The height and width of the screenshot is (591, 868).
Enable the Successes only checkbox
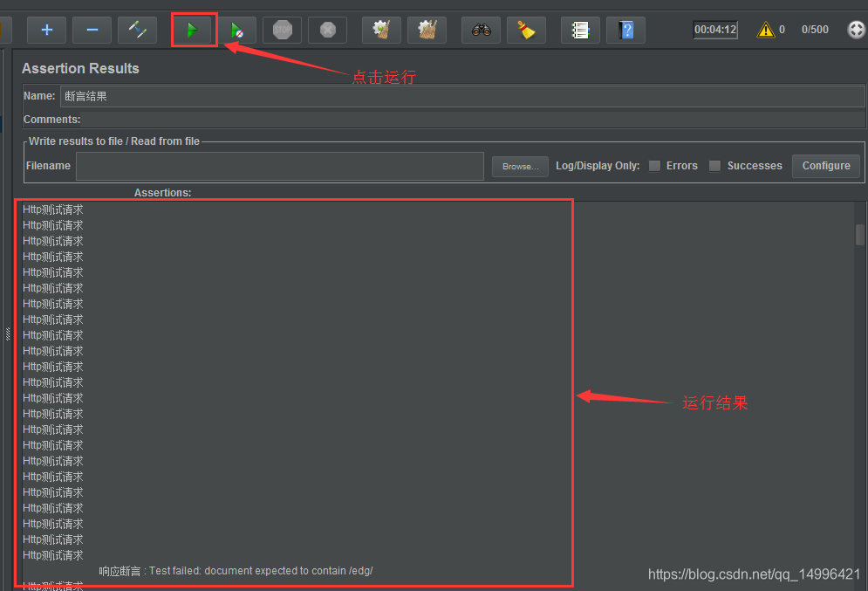click(x=714, y=166)
